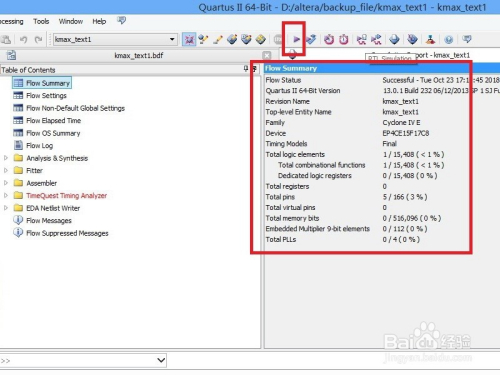500x375 pixels.
Task: Select the EDA Netlist Writer item
Action: pyautogui.click(x=53, y=208)
